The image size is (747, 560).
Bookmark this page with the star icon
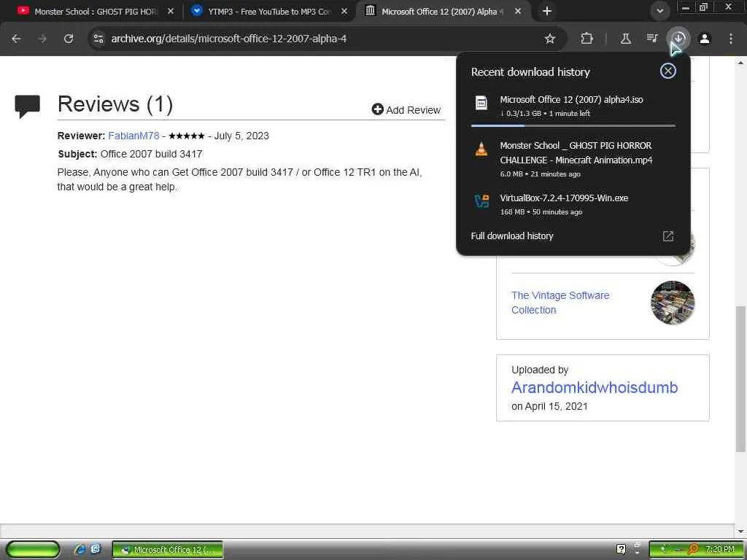[x=550, y=39]
